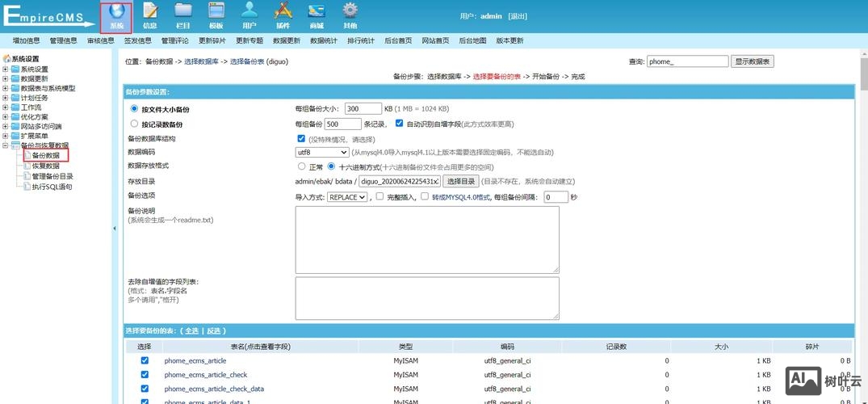Open the utf8 数据编码 dropdown
Image resolution: width=868 pixels, height=404 pixels.
[x=322, y=152]
